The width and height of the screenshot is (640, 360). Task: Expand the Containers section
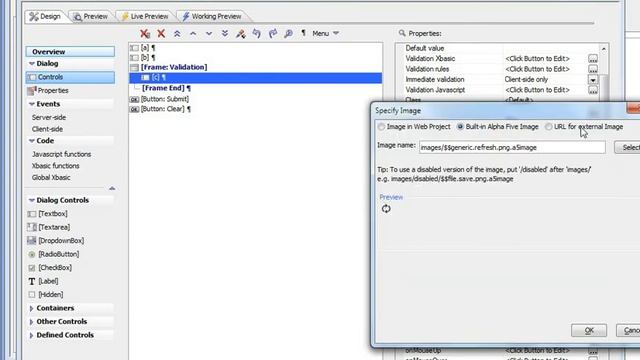coord(31,309)
